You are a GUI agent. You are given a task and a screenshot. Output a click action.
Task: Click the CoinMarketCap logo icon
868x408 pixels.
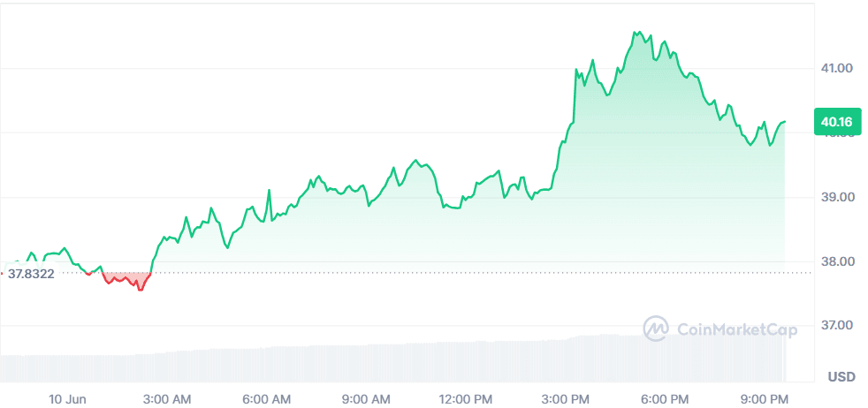tap(655, 329)
